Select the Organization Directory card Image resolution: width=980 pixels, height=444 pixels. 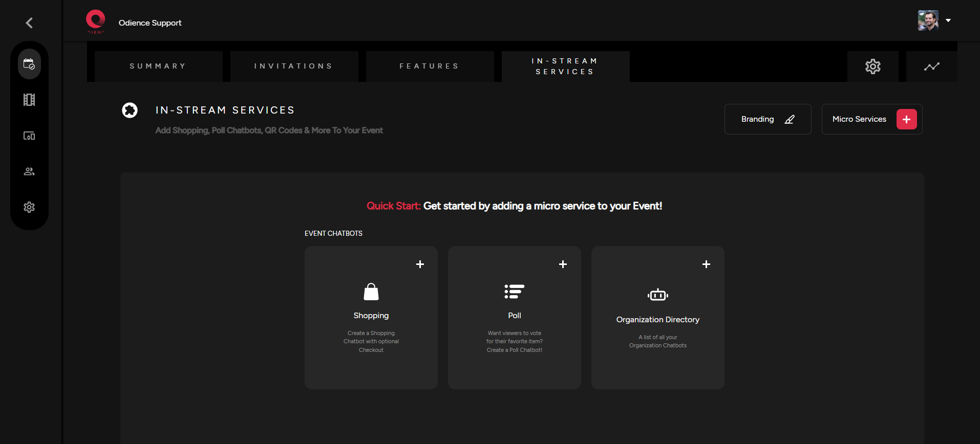[657, 320]
